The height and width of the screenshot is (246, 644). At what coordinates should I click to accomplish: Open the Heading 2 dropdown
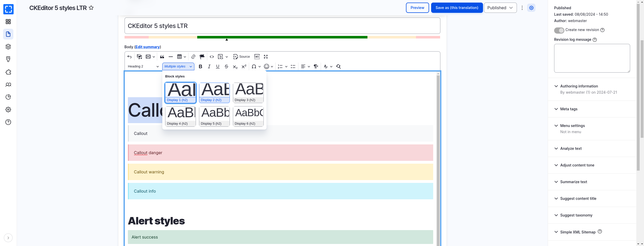(x=143, y=66)
